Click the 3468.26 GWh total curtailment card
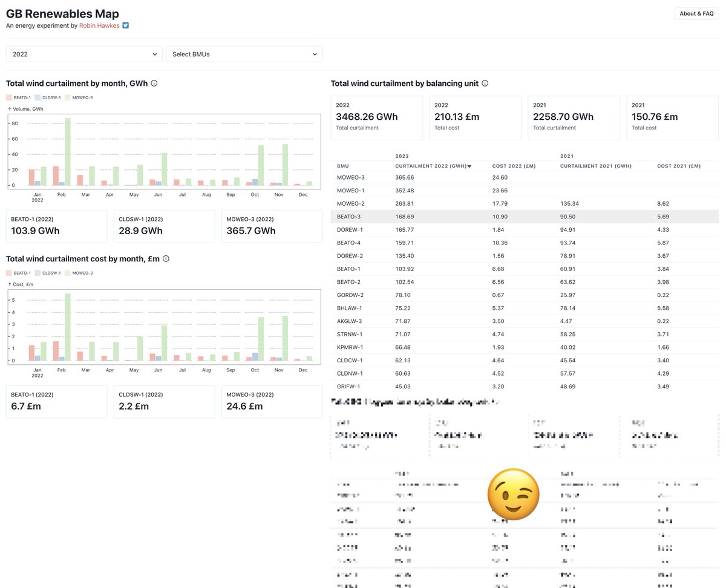 click(377, 117)
